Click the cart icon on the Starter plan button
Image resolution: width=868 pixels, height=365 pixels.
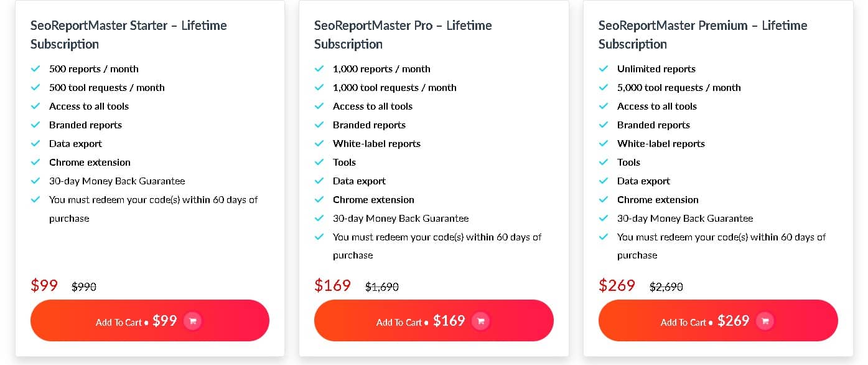193,320
